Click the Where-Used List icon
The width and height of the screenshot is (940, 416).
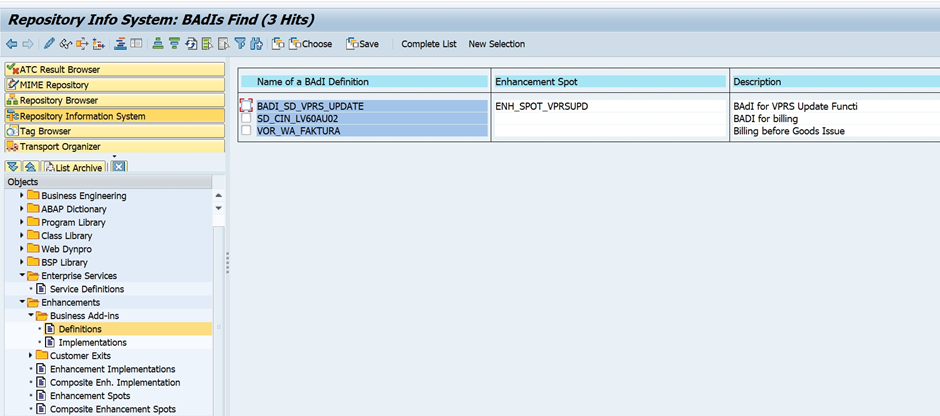click(82, 44)
